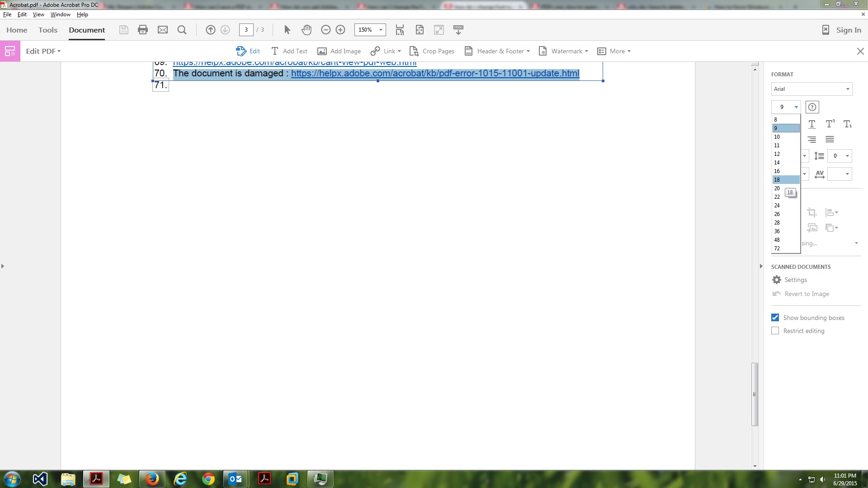Enable Restrict editing checkbox
This screenshot has height=488, width=868.
775,330
